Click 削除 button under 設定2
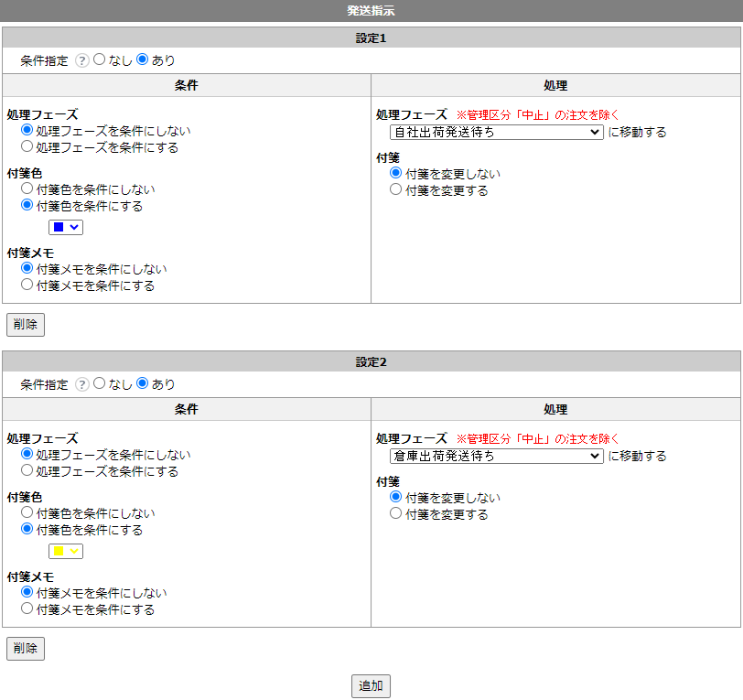 pos(26,649)
